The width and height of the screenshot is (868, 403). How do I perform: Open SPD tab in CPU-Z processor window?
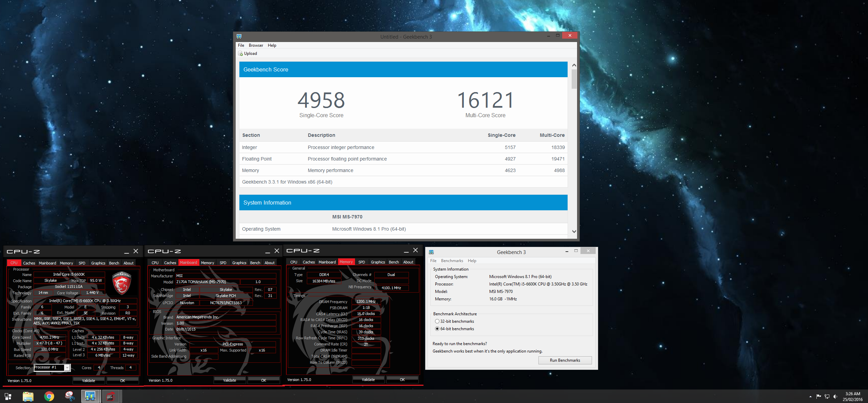click(82, 263)
